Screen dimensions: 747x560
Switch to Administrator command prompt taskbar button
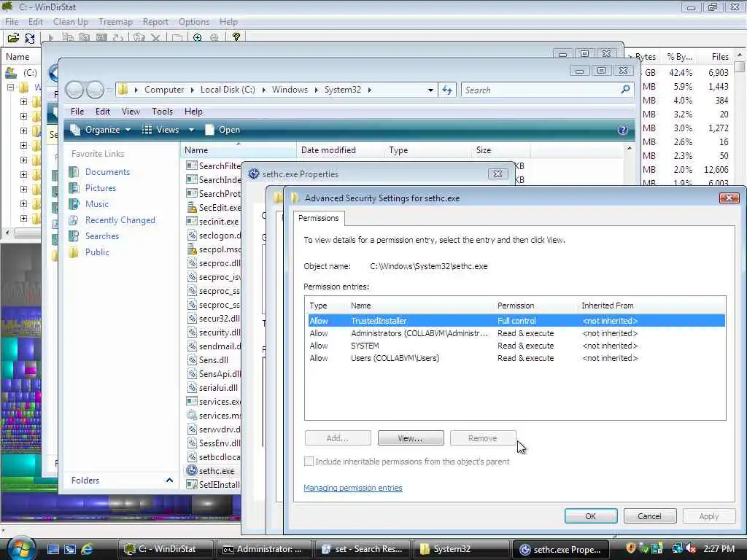point(264,549)
